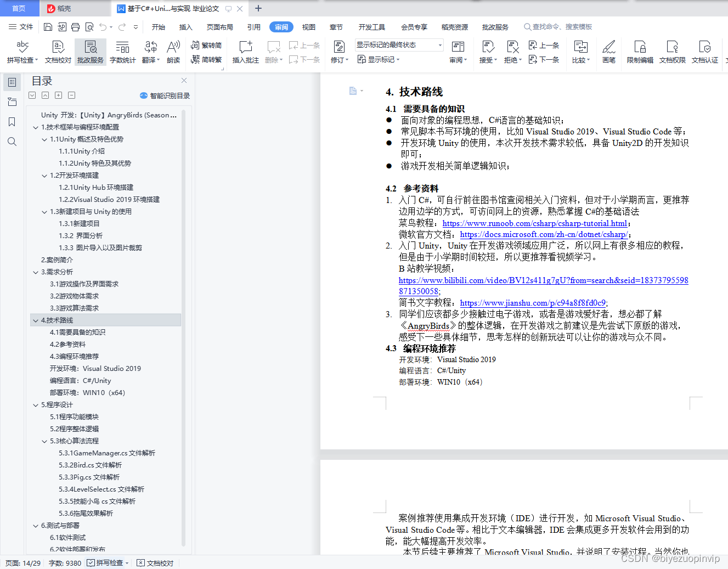Click the outline panel vertical scrollbar

pyautogui.click(x=183, y=327)
